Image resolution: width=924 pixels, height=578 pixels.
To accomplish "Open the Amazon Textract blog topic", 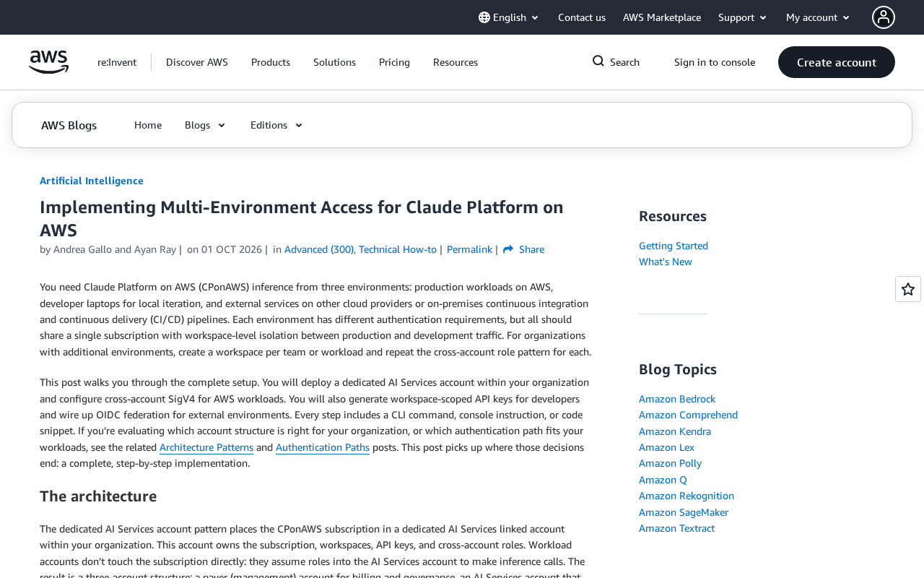I will coord(676,528).
